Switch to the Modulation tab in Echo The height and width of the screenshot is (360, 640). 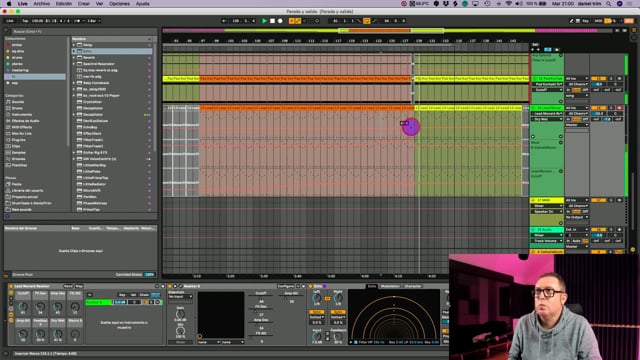(390, 287)
